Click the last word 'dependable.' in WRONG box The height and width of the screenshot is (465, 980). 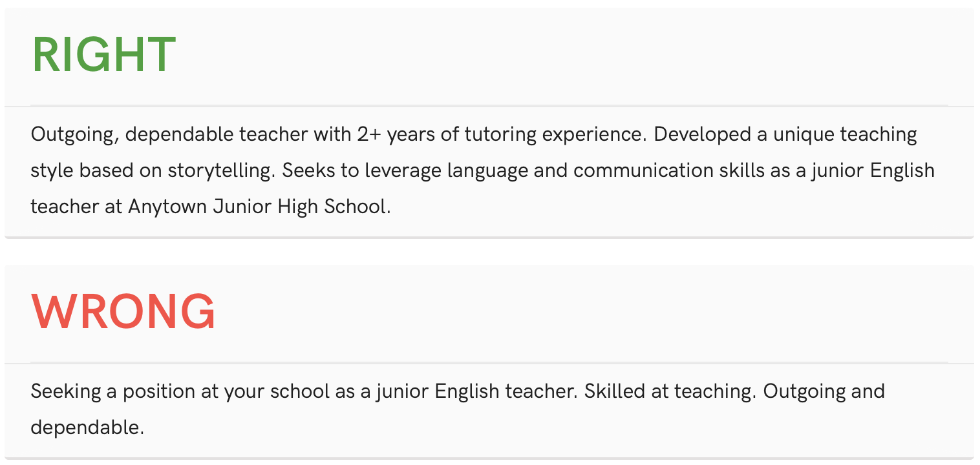pos(87,428)
